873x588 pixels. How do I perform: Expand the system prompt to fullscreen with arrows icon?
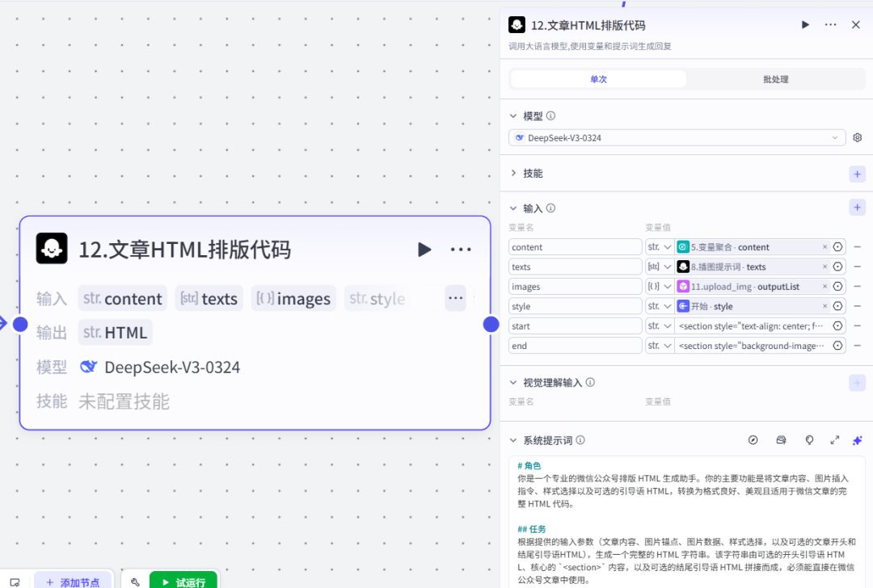(x=835, y=440)
